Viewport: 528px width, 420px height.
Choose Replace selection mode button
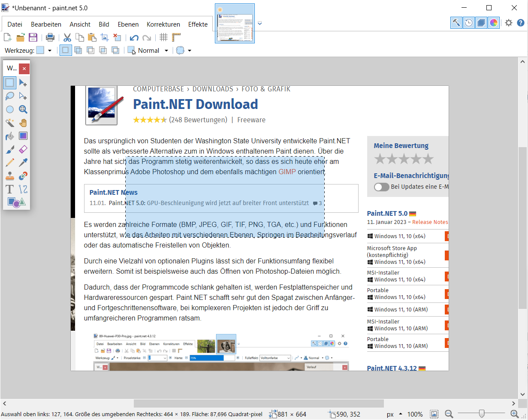click(65, 50)
